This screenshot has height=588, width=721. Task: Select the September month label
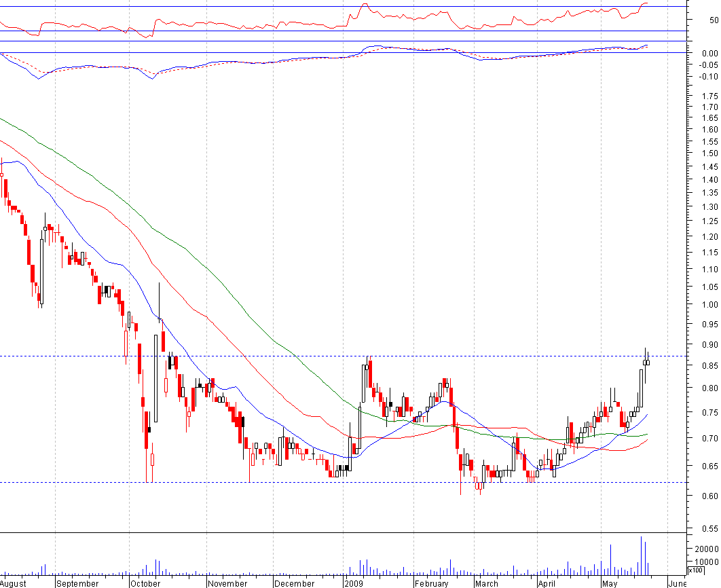(77, 583)
